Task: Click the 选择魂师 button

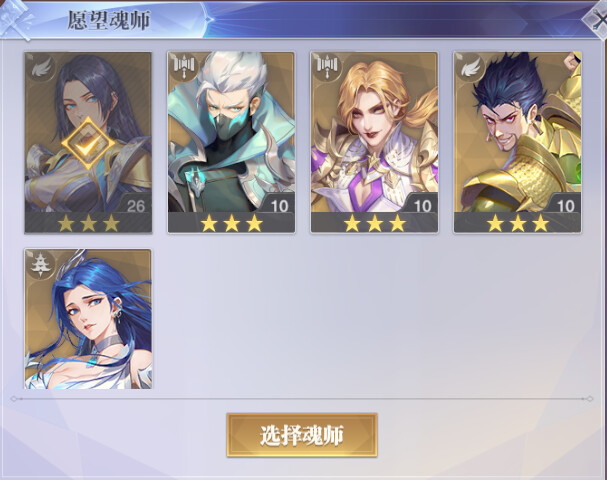Action: 302,435
